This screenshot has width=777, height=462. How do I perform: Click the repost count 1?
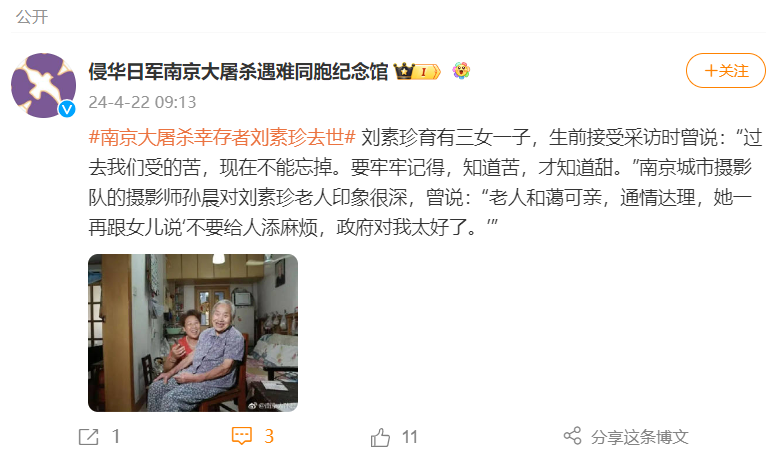115,436
